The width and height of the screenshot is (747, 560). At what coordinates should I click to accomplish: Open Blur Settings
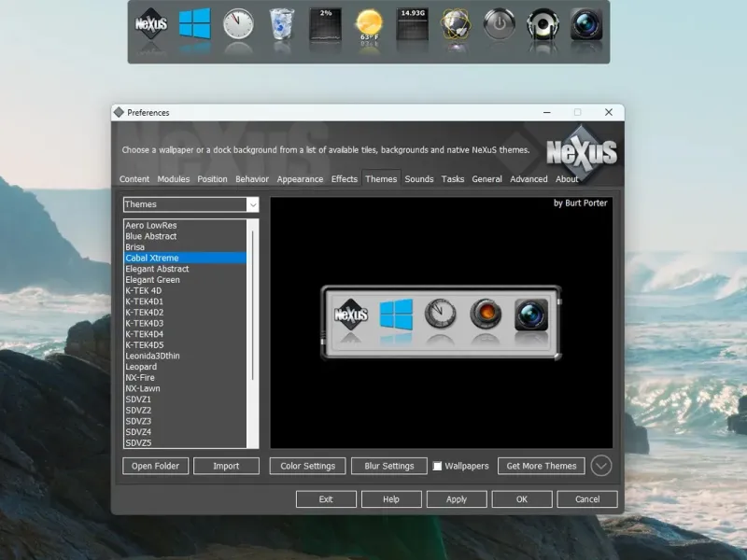389,466
